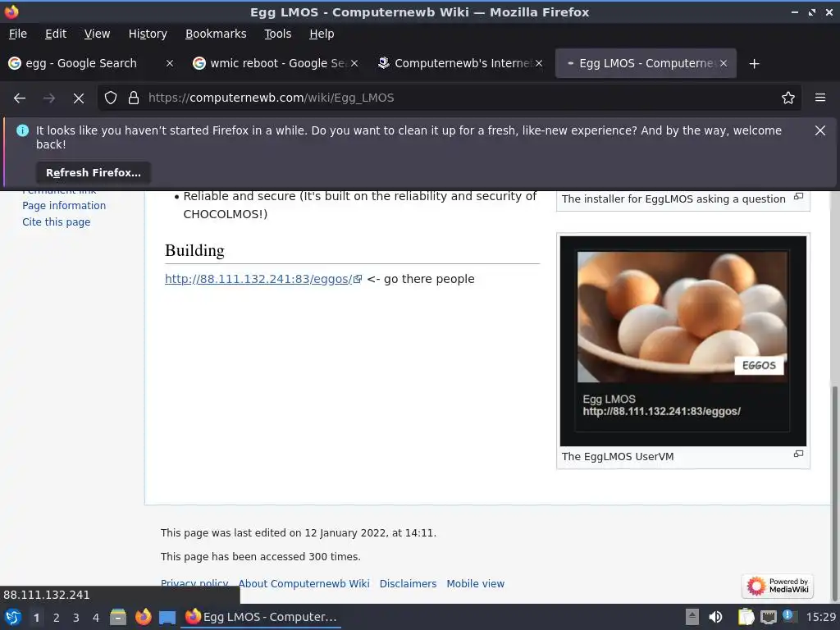840x630 pixels.
Task: Open the Bookmarks menu
Action: tap(216, 34)
